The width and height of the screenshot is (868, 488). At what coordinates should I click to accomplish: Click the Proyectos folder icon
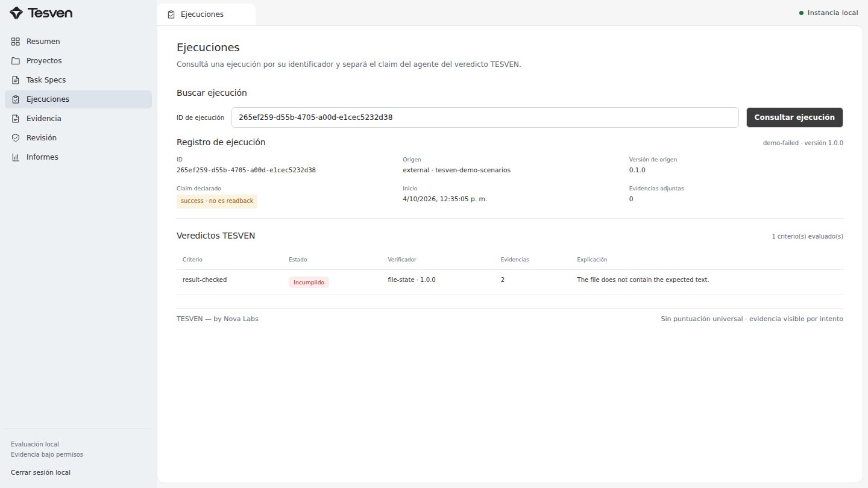[x=16, y=61]
